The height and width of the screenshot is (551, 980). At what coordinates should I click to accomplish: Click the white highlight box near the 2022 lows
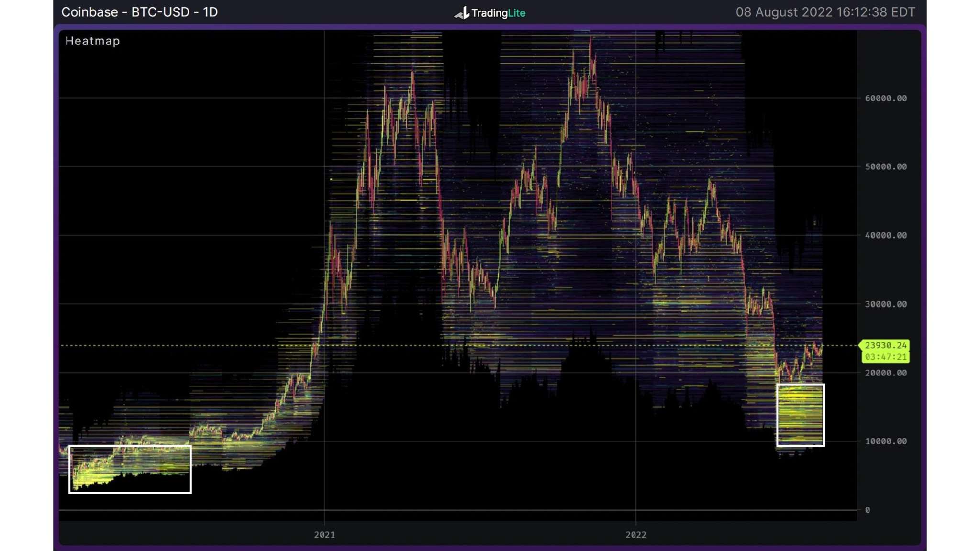800,415
